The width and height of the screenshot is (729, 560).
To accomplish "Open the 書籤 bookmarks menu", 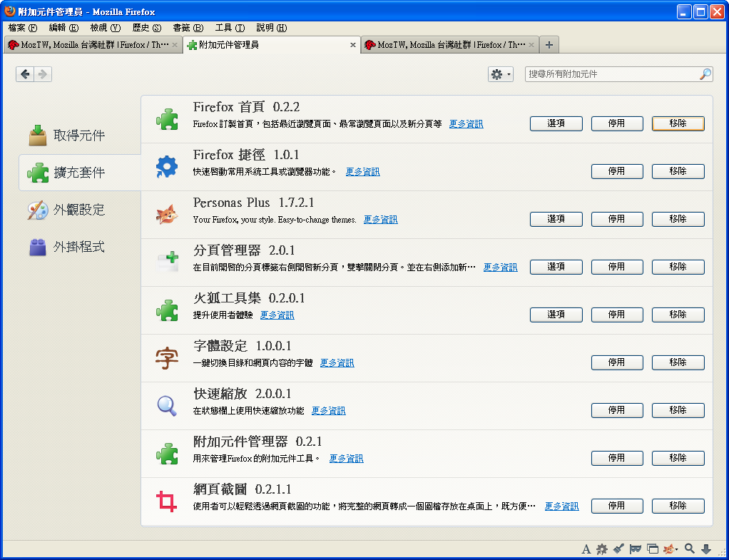I will [188, 28].
